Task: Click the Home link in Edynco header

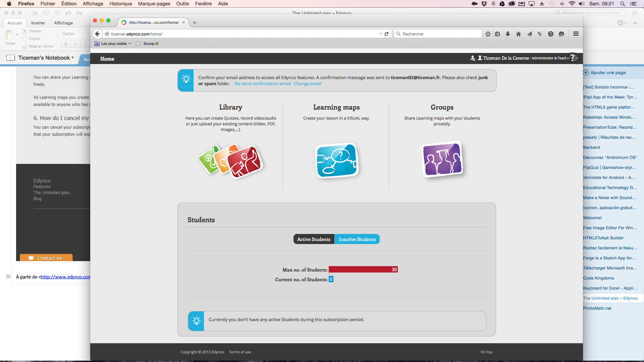Action: (107, 59)
